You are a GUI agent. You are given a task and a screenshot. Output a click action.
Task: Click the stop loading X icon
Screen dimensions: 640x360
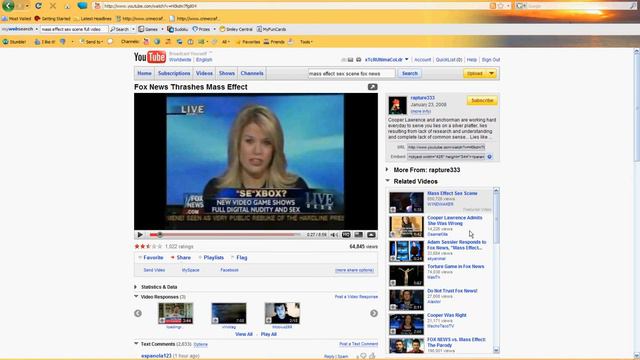pos(53,6)
